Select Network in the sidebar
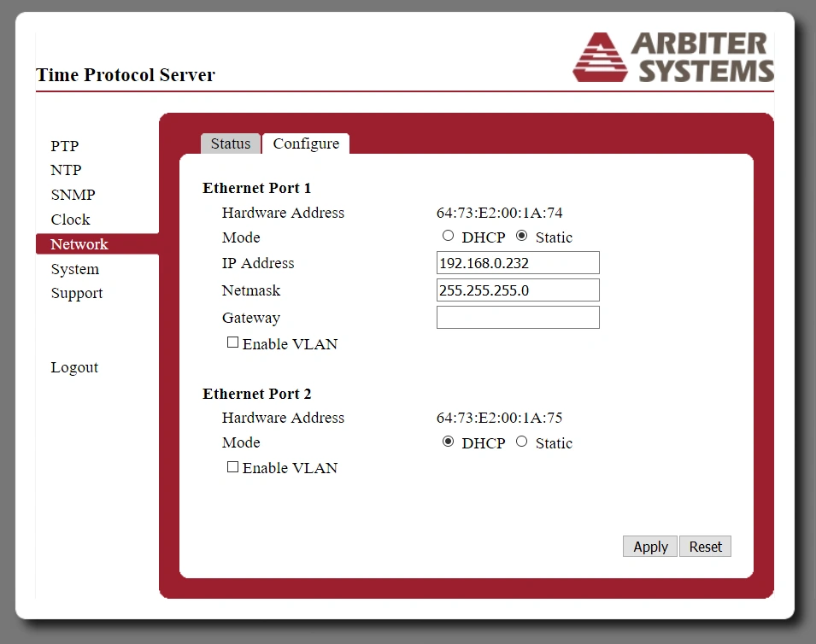 (79, 244)
